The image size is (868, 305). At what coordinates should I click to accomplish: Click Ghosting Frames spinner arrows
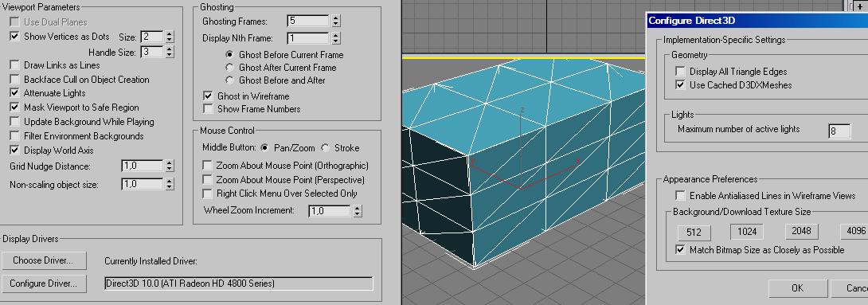335,21
